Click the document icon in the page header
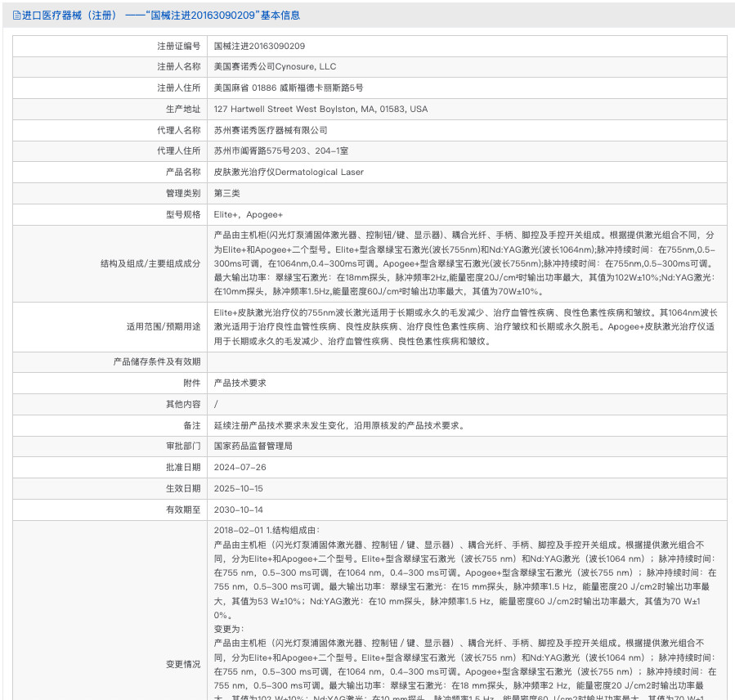 point(16,16)
